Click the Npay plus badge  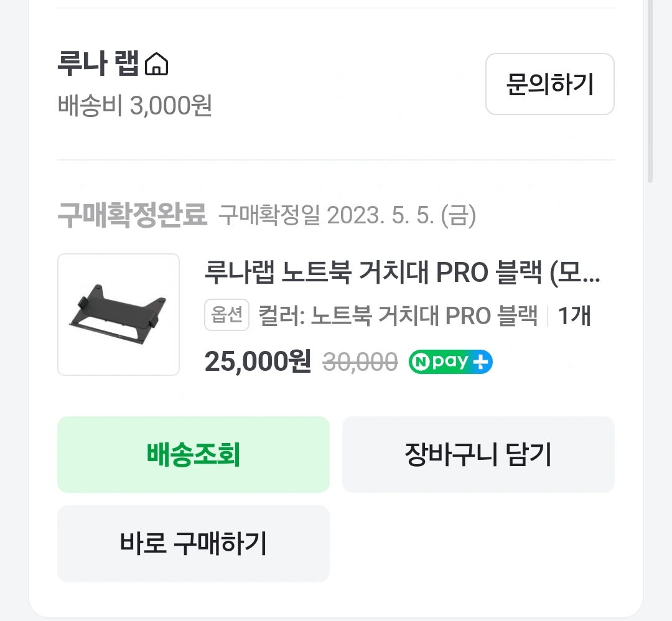point(450,362)
